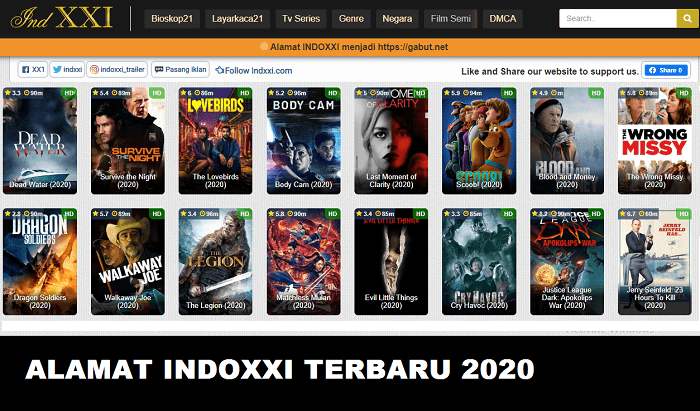This screenshot has width=700, height=411.
Task: Open the Bioskop21 menu
Action: pyautogui.click(x=172, y=19)
